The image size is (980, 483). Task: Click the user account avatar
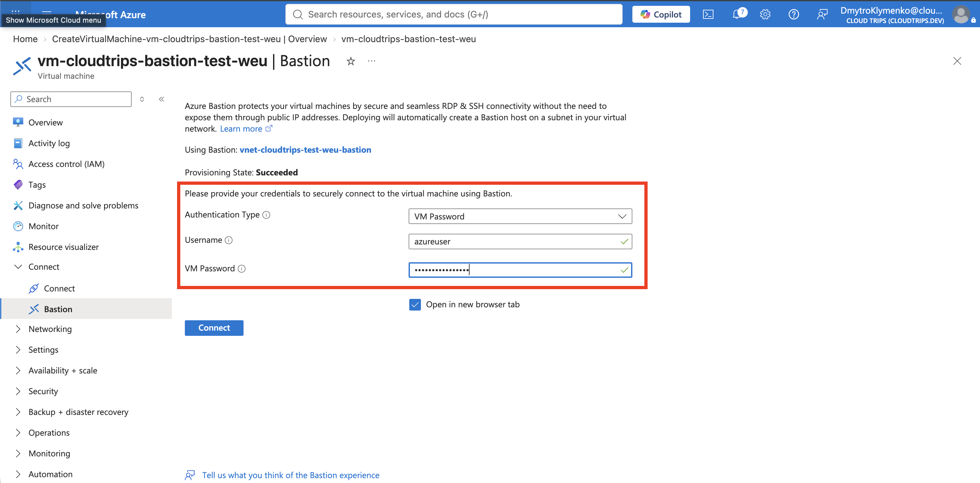pos(961,15)
